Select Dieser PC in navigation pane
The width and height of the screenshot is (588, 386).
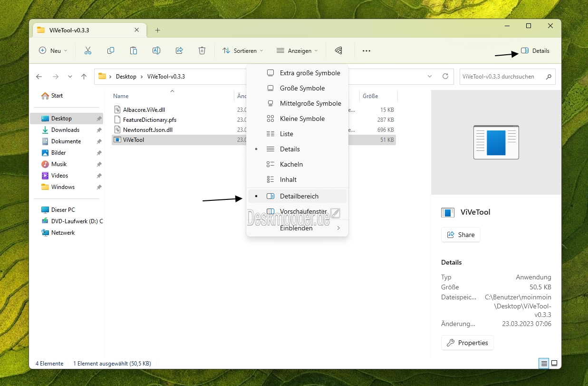click(x=67, y=210)
